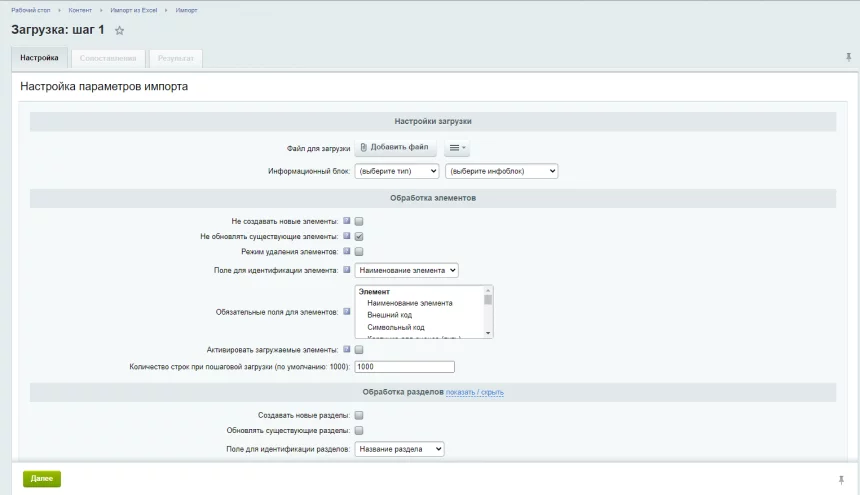Open hint icon for 'Активировать загружаемые элементы'

[x=347, y=350]
